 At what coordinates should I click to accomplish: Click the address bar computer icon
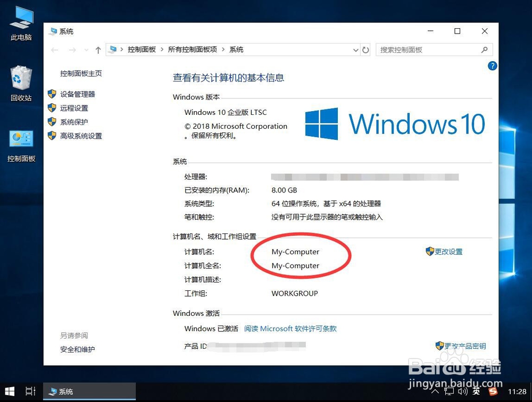point(113,49)
